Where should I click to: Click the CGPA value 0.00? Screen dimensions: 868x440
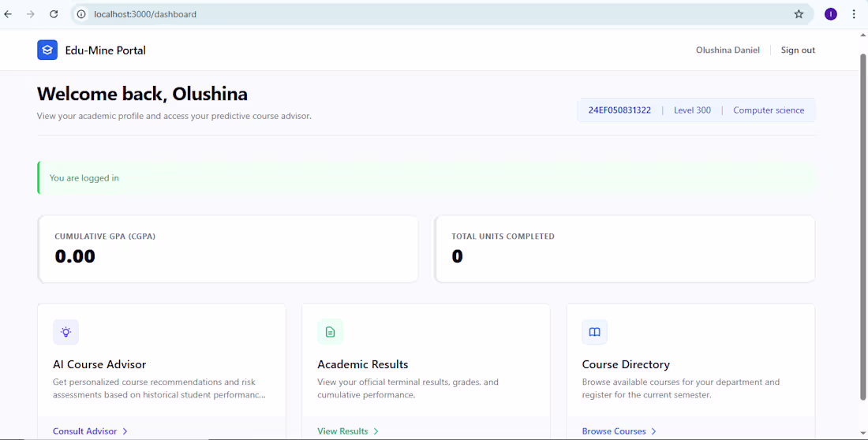coord(75,256)
